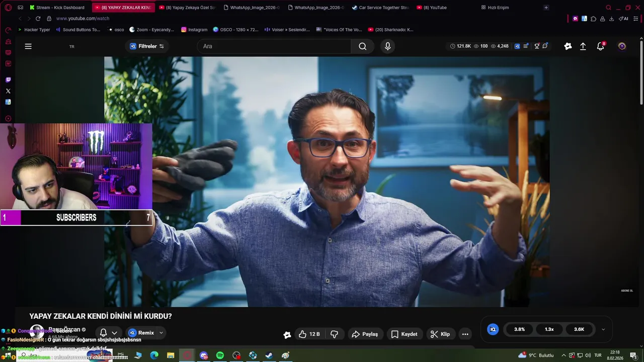Click the address bar URL youtube.com/watch
644x362 pixels.
[x=83, y=19]
